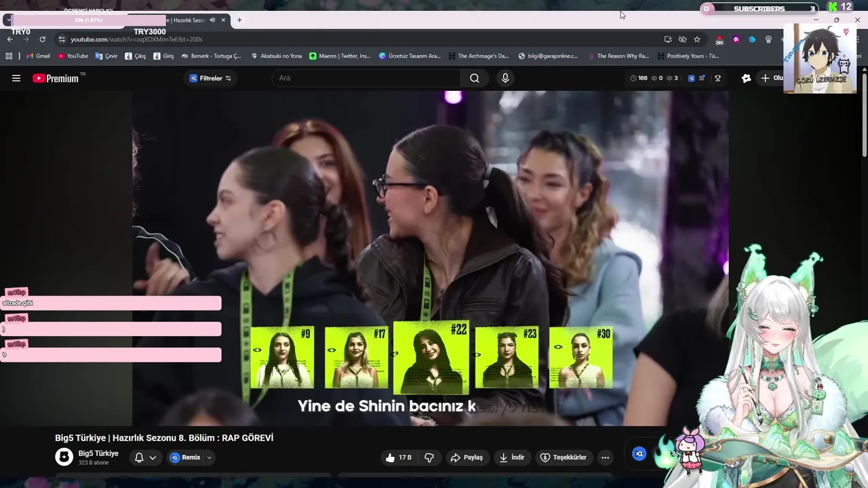Screen dimensions: 868x488
Task: Click the Remix button
Action: [x=185, y=457]
